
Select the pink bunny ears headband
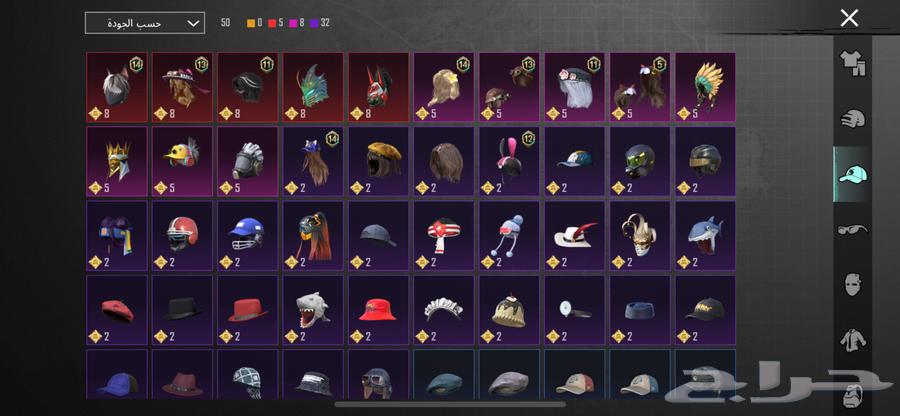coord(509,162)
